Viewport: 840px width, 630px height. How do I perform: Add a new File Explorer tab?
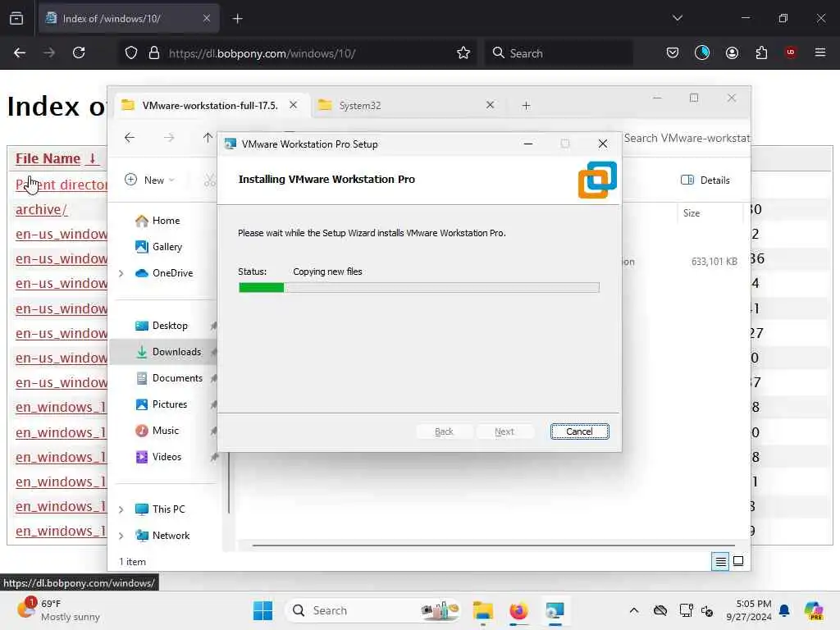click(526, 106)
